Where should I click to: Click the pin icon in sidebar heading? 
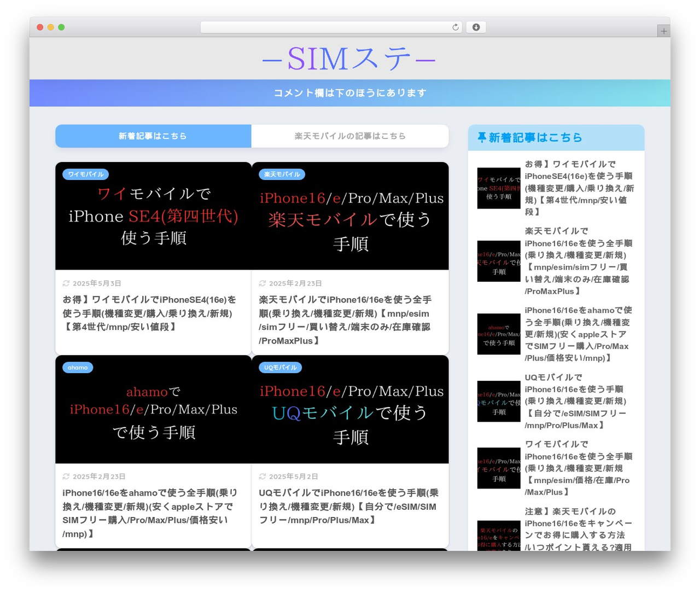coord(482,137)
